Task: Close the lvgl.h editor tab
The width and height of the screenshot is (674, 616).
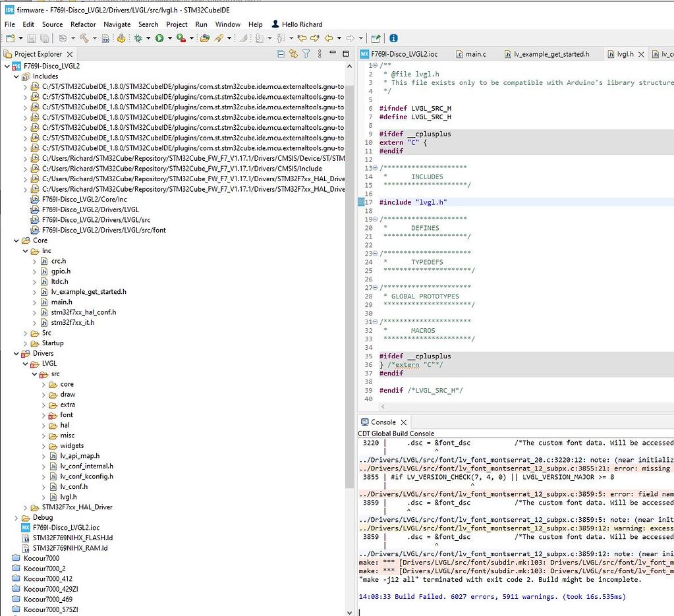Action: click(x=640, y=55)
